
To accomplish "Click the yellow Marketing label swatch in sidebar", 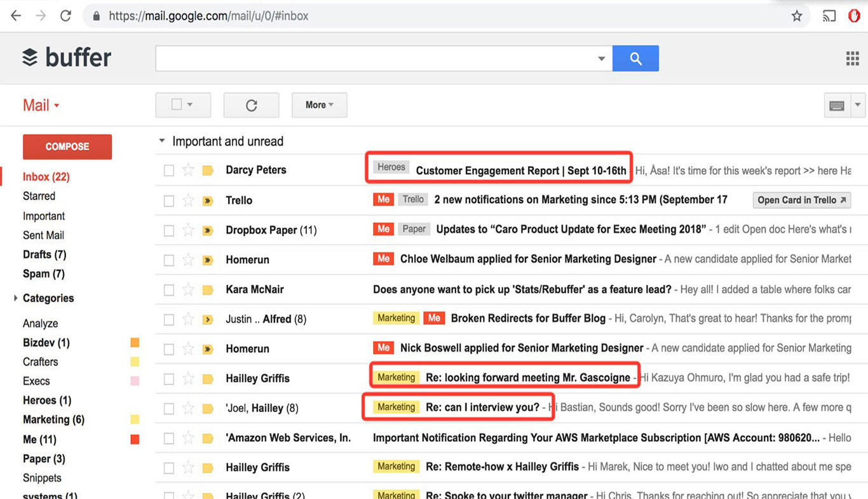I will pyautogui.click(x=135, y=419).
